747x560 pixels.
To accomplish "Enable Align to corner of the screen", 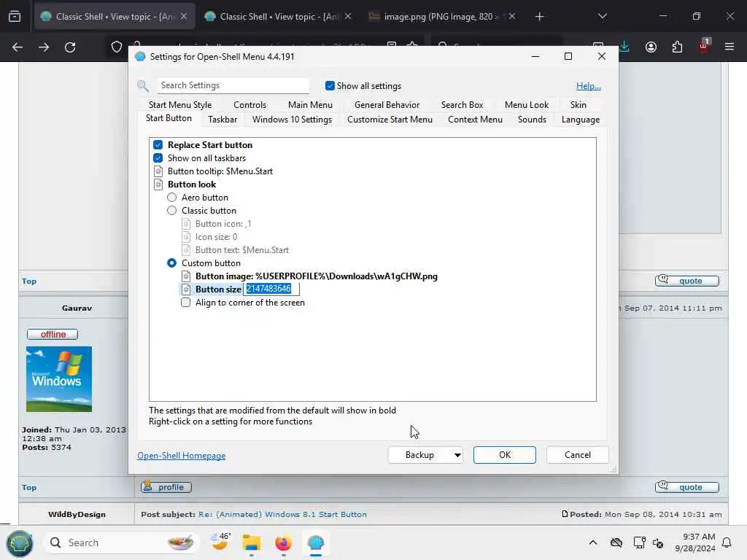I will point(186,303).
